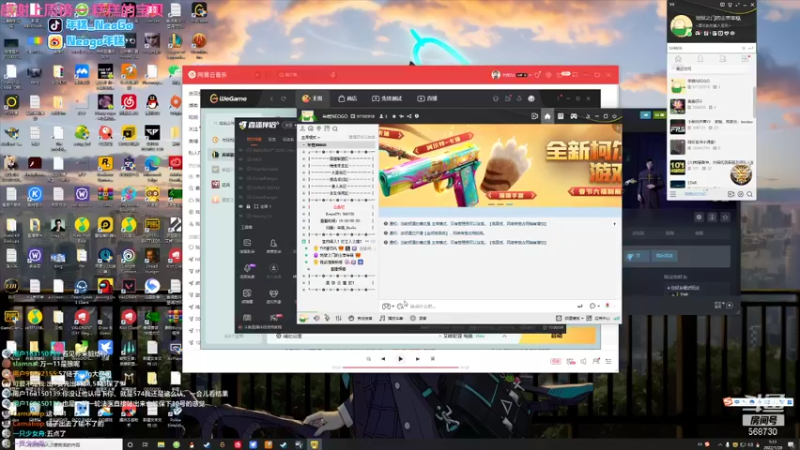Open the PUBG desktop icon
The width and height of the screenshot is (800, 450).
152,225
